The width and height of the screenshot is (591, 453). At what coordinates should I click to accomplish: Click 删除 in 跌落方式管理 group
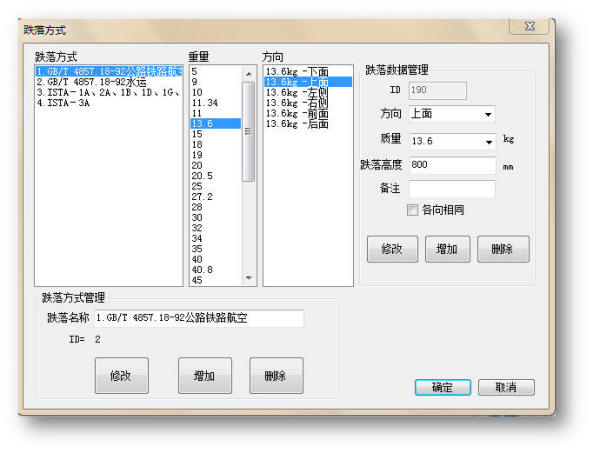(x=276, y=375)
